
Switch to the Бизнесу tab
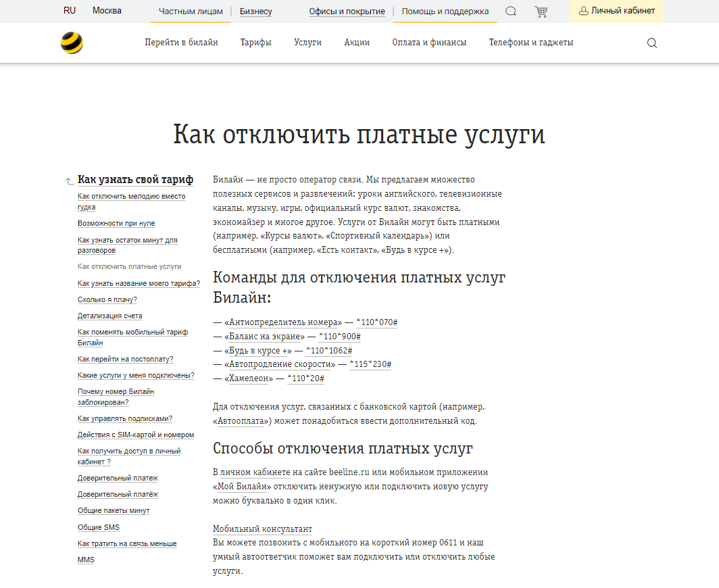coord(256,11)
